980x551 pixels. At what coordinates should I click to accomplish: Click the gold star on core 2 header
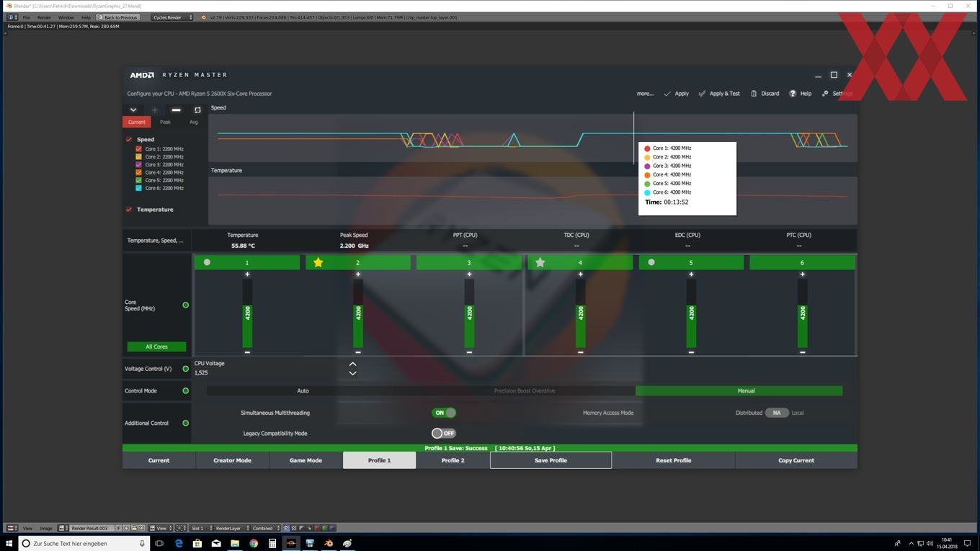click(318, 262)
